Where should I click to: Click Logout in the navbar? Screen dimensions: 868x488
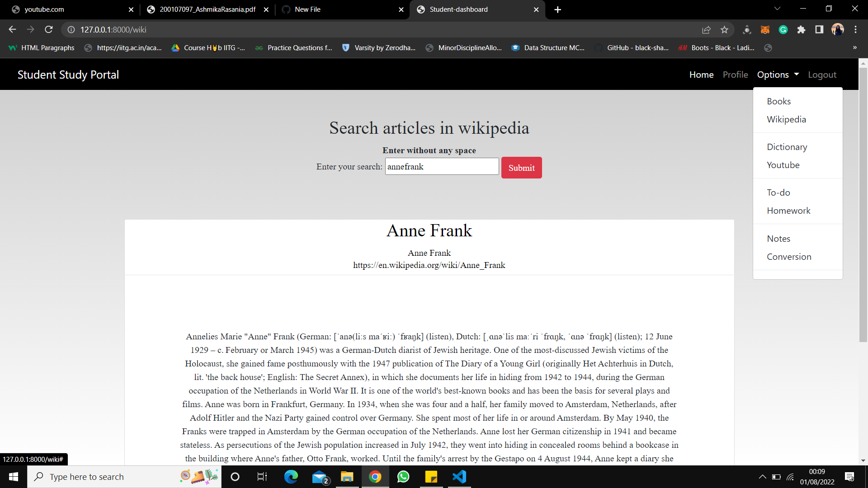pyautogui.click(x=822, y=75)
